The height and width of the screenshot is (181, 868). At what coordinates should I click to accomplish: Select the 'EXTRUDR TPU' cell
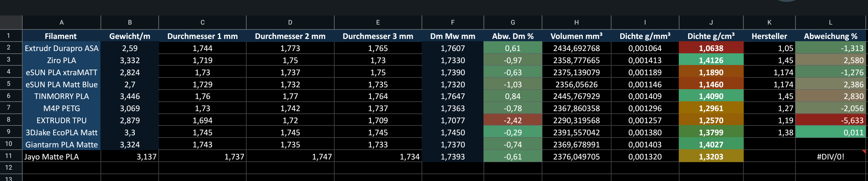pos(62,120)
